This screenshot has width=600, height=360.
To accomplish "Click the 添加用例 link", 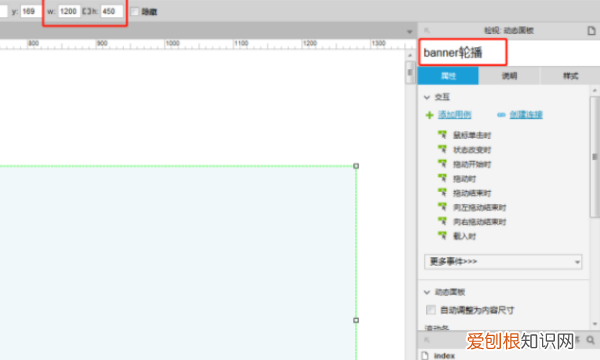I will click(x=455, y=114).
